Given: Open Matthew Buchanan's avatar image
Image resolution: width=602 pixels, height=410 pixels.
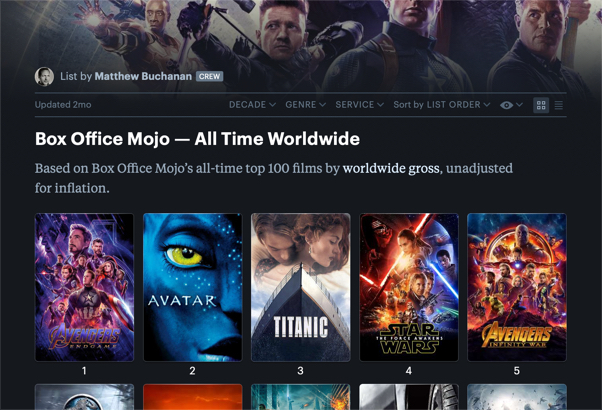Looking at the screenshot, I should point(45,76).
